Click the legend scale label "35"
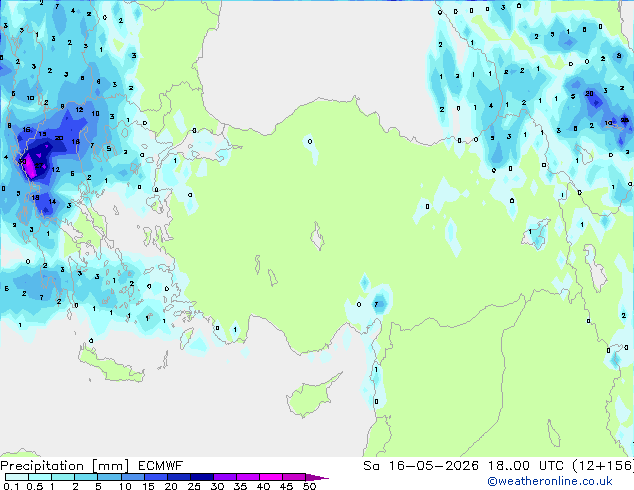The width and height of the screenshot is (634, 490). point(240,486)
